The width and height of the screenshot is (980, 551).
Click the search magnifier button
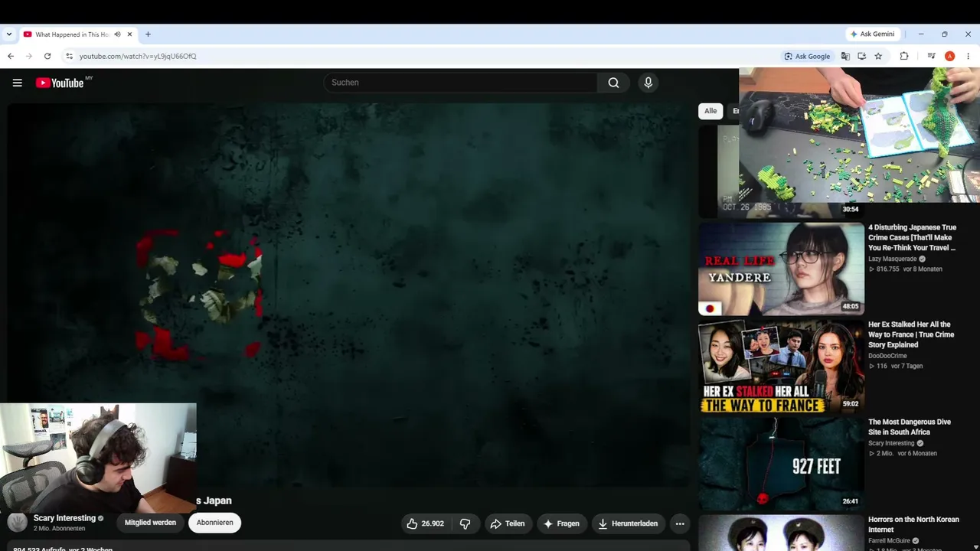613,83
